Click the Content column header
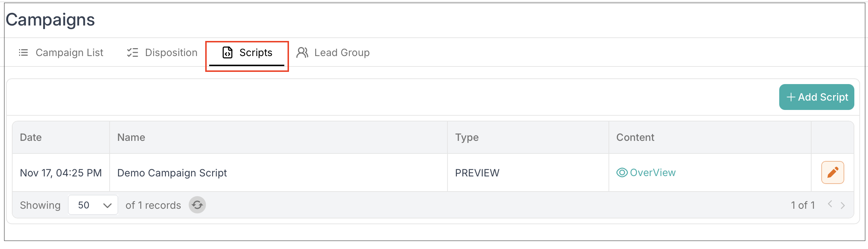Screen dimensions: 868x249 pyautogui.click(x=635, y=137)
